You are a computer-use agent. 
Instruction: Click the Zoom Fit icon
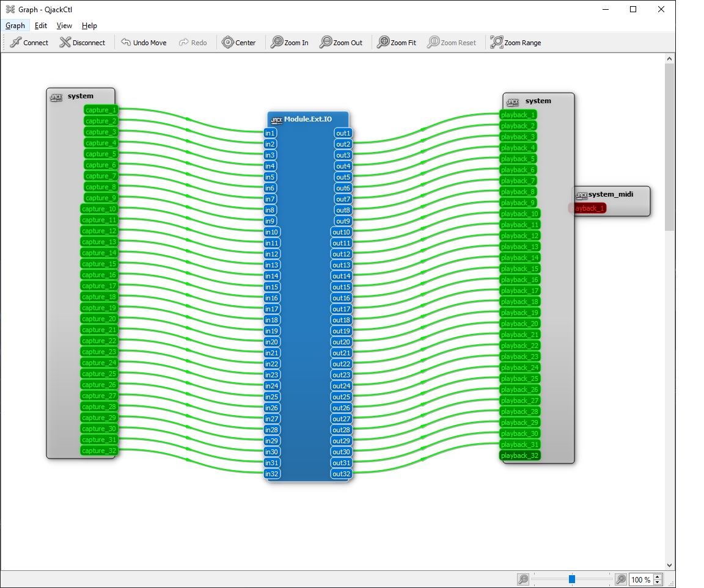(x=383, y=42)
